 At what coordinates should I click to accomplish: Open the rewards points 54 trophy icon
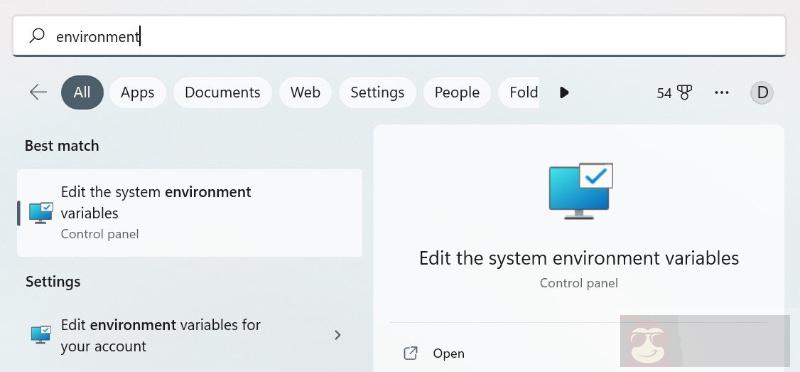(674, 93)
